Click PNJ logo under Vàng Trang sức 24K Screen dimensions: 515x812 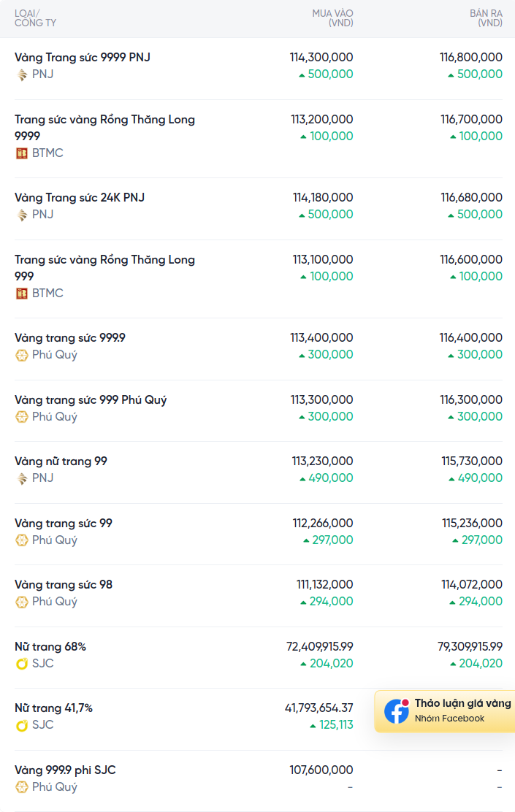22,215
